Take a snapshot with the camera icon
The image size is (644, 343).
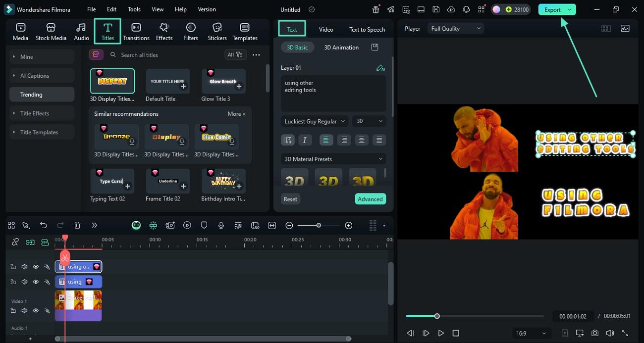coord(594,333)
